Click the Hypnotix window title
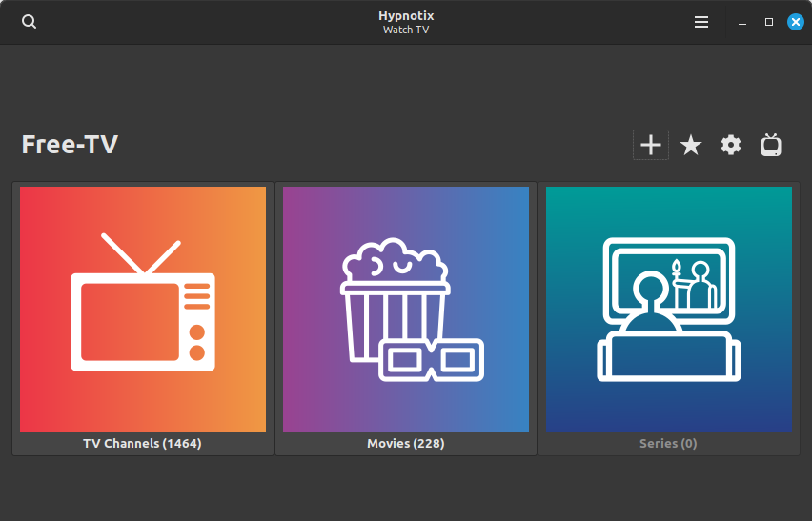 click(406, 15)
